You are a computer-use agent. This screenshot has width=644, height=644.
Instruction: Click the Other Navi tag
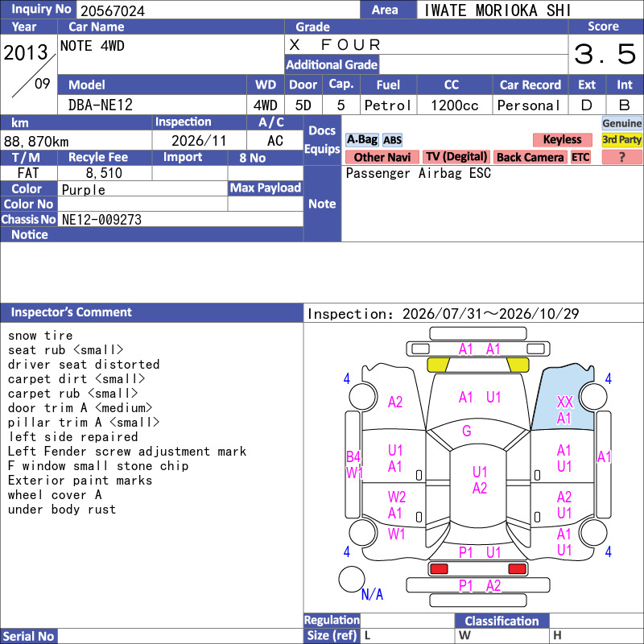tap(382, 157)
